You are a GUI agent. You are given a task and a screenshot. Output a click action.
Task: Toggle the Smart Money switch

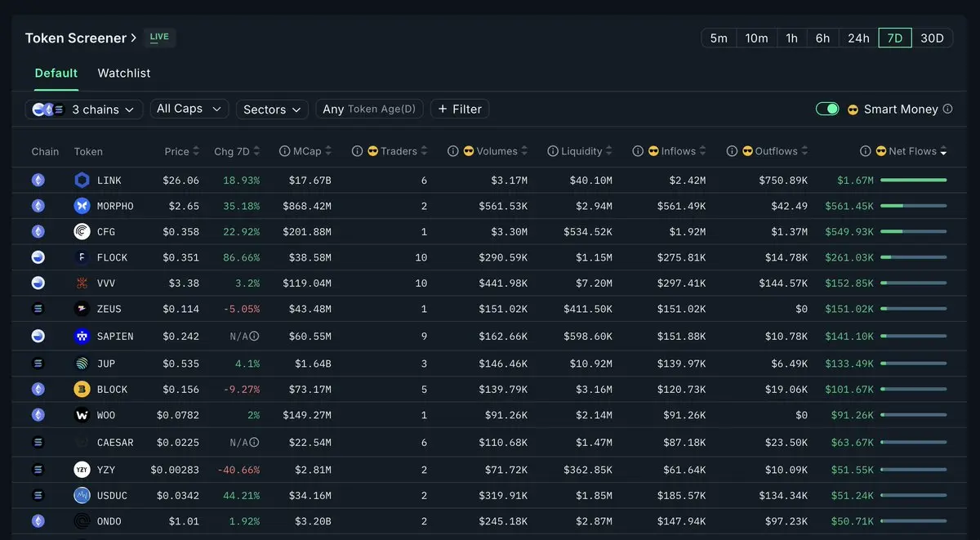[x=827, y=109]
